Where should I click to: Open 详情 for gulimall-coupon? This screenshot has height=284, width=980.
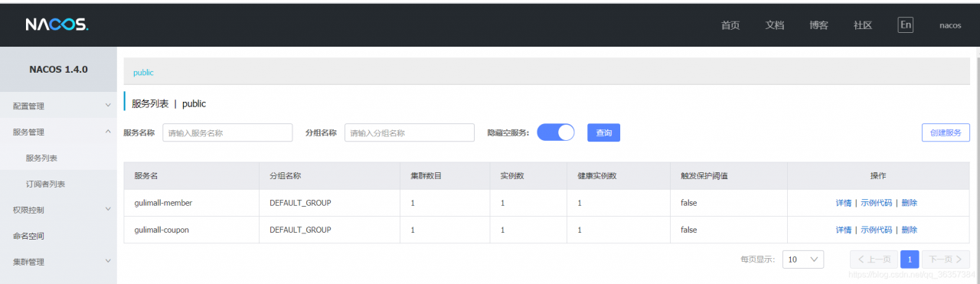[x=843, y=230]
